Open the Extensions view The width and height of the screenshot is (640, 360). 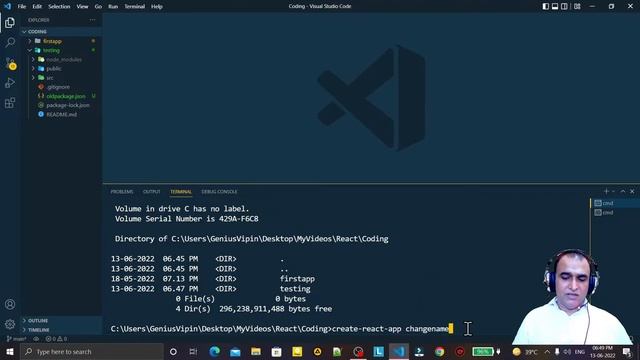(10, 103)
